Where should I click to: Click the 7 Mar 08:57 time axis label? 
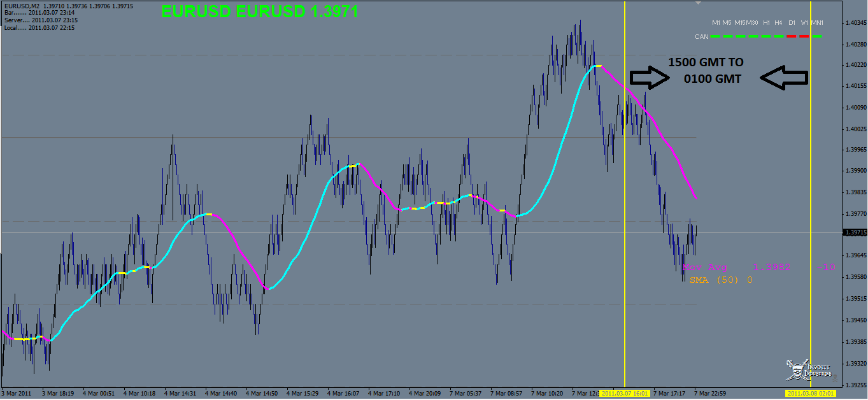tap(507, 394)
